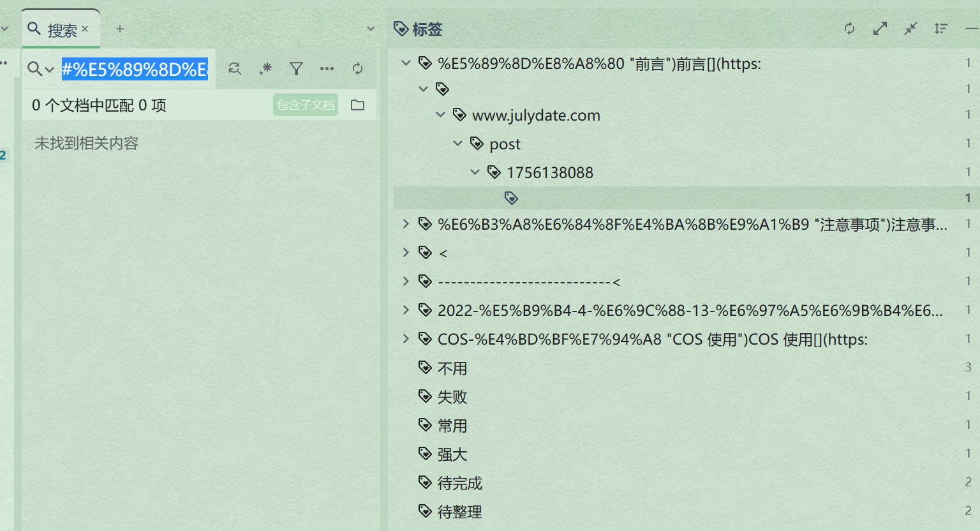Open a new tab with the plus button
This screenshot has width=980, height=531.
point(119,29)
